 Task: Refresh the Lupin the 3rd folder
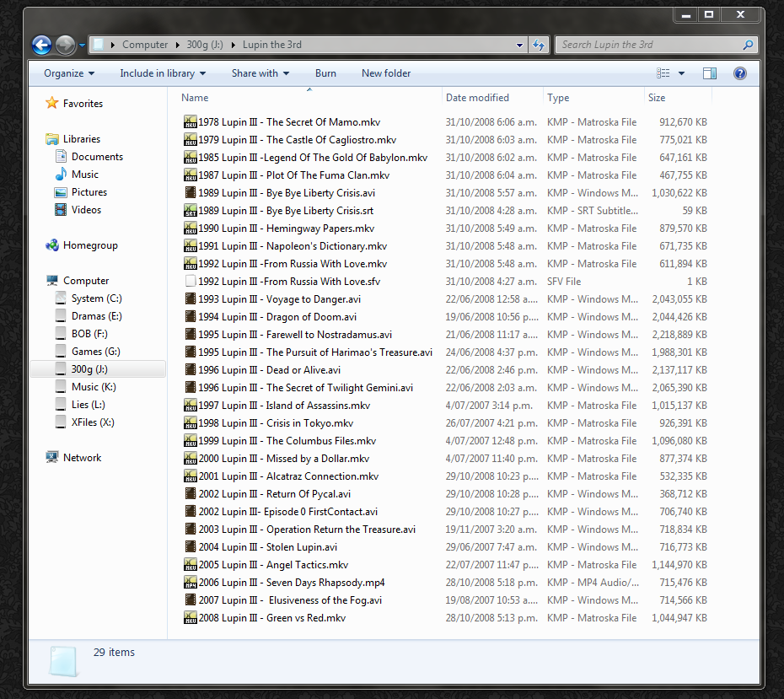(x=539, y=45)
